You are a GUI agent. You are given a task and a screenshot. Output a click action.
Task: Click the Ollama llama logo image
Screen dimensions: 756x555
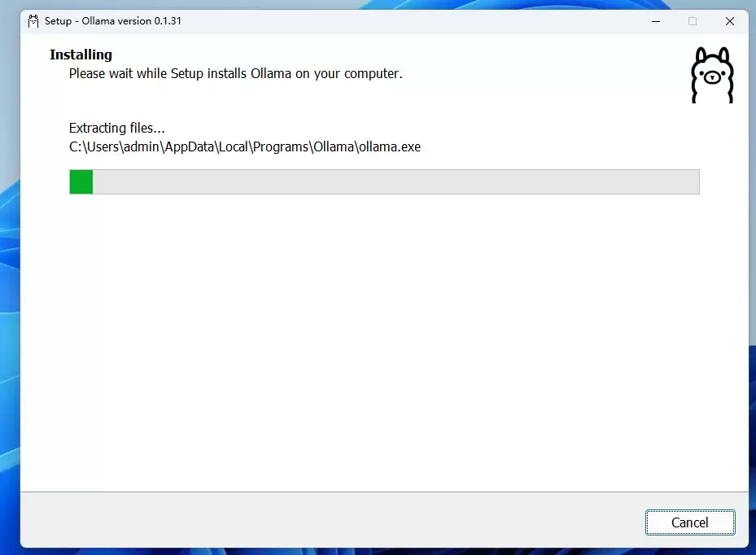(712, 75)
